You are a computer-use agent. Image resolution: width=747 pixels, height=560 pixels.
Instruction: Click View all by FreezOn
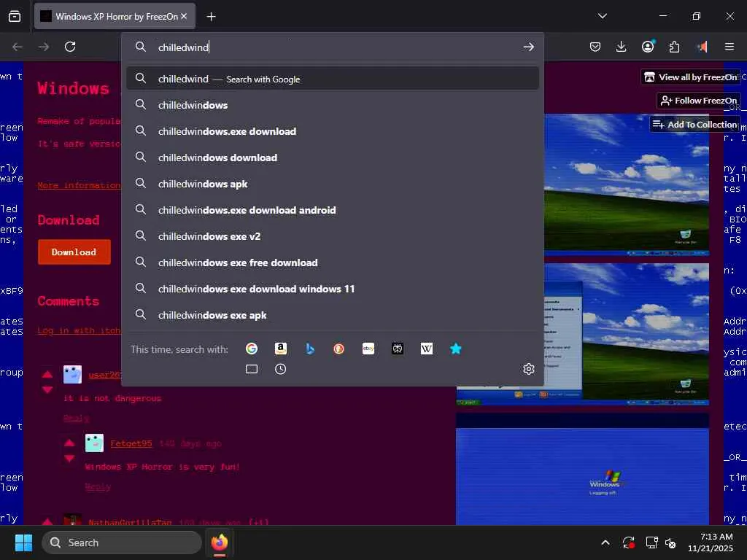click(x=691, y=77)
